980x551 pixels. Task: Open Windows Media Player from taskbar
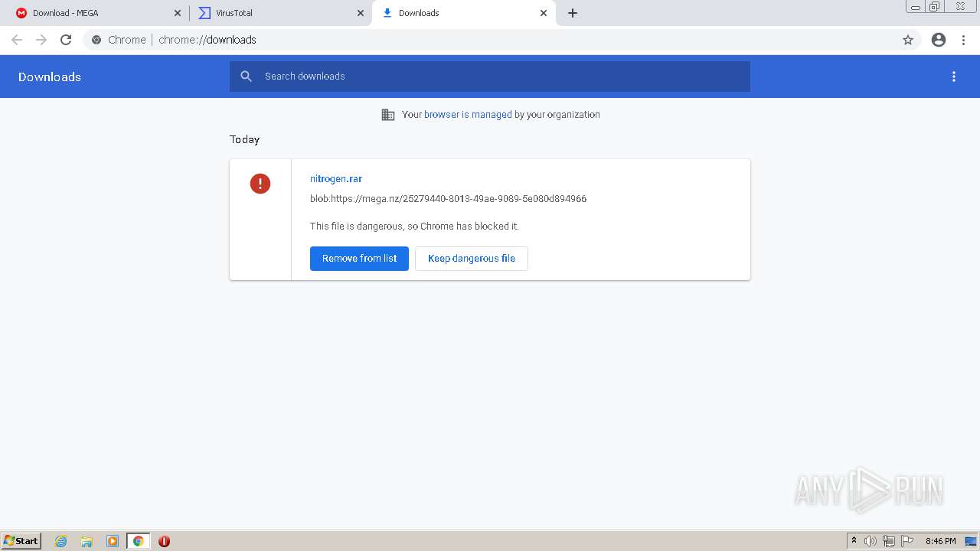(x=113, y=541)
